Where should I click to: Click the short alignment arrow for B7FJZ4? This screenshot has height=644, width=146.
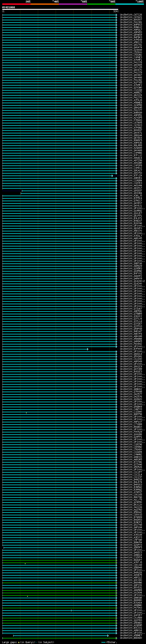coord(112,176)
